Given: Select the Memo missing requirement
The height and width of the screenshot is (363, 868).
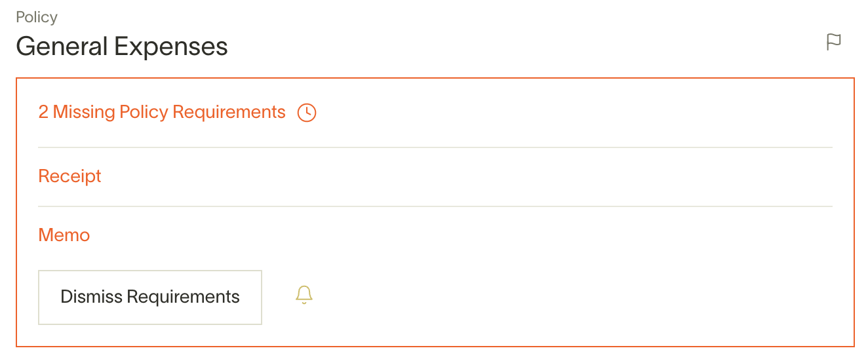Looking at the screenshot, I should [64, 235].
